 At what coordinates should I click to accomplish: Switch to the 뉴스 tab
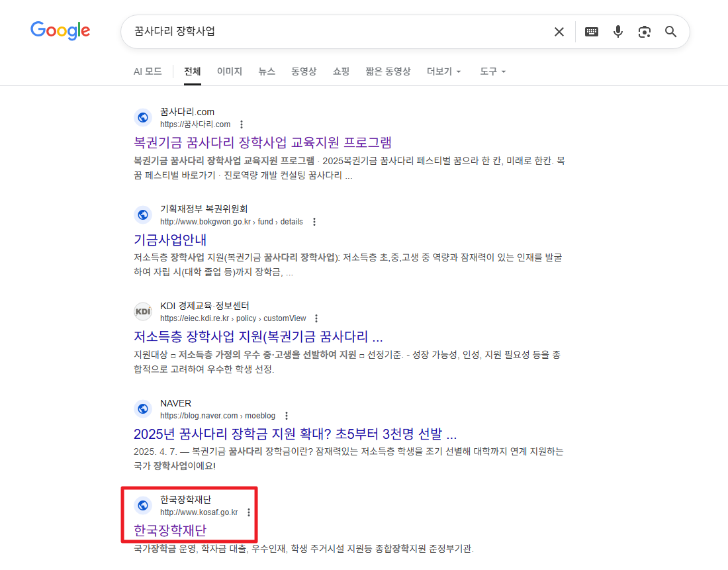pos(267,71)
